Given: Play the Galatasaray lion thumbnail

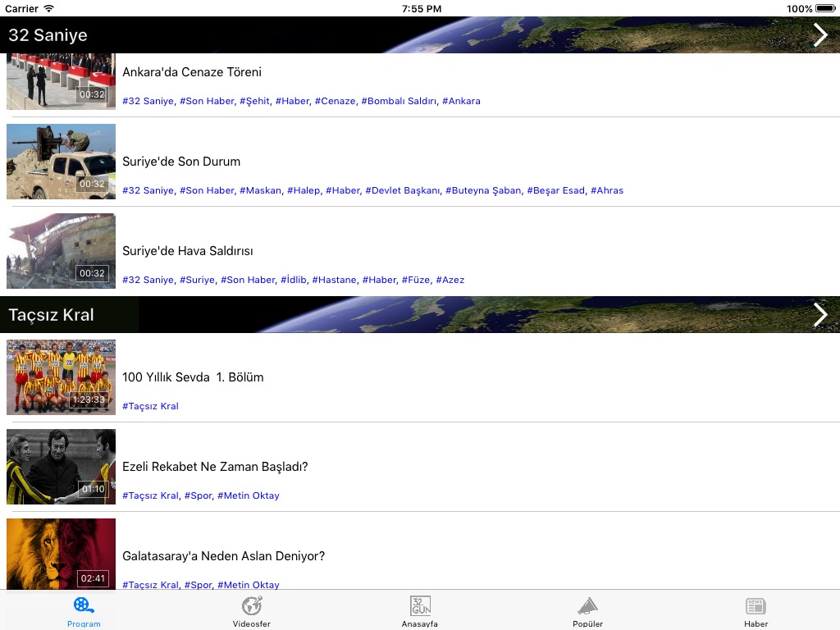Looking at the screenshot, I should coord(61,555).
